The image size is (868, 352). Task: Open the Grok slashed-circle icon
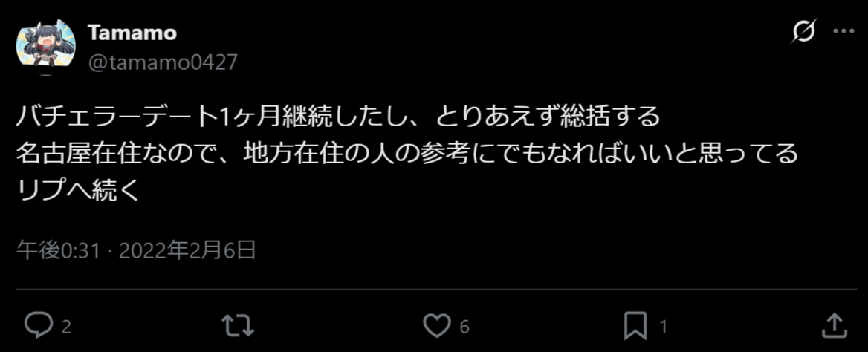point(804,31)
